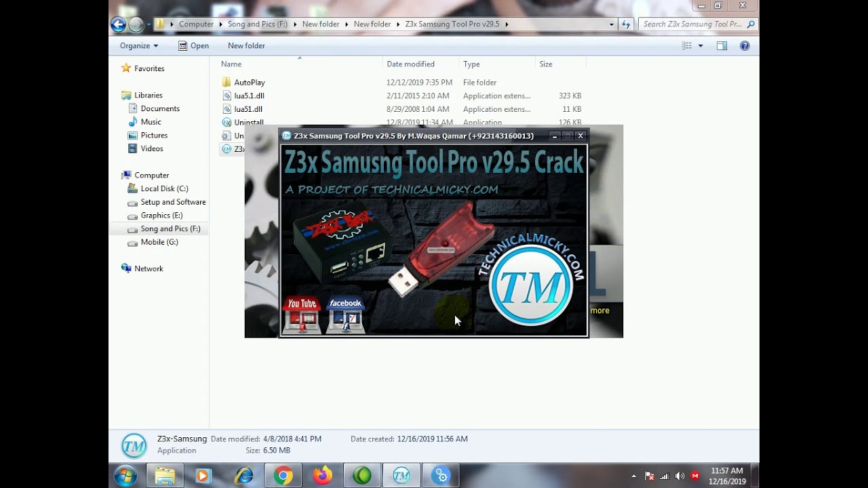868x488 pixels.
Task: Click the refresh button beside address bar
Action: pyautogui.click(x=625, y=24)
